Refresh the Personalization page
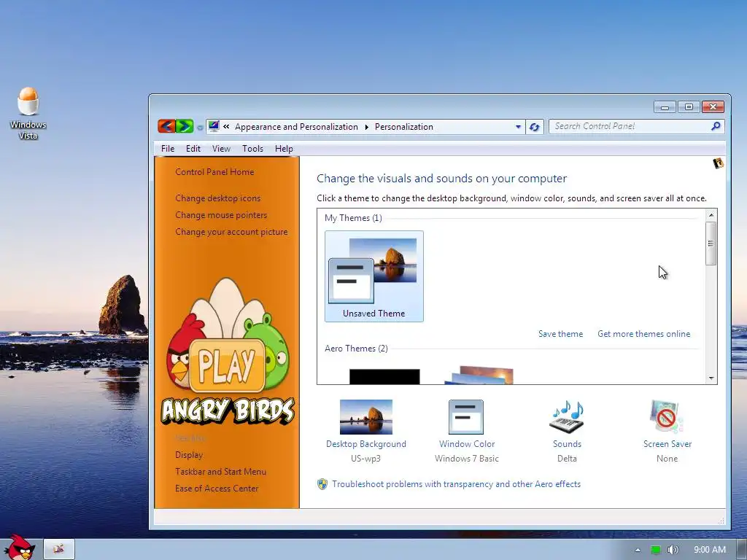 (x=534, y=127)
